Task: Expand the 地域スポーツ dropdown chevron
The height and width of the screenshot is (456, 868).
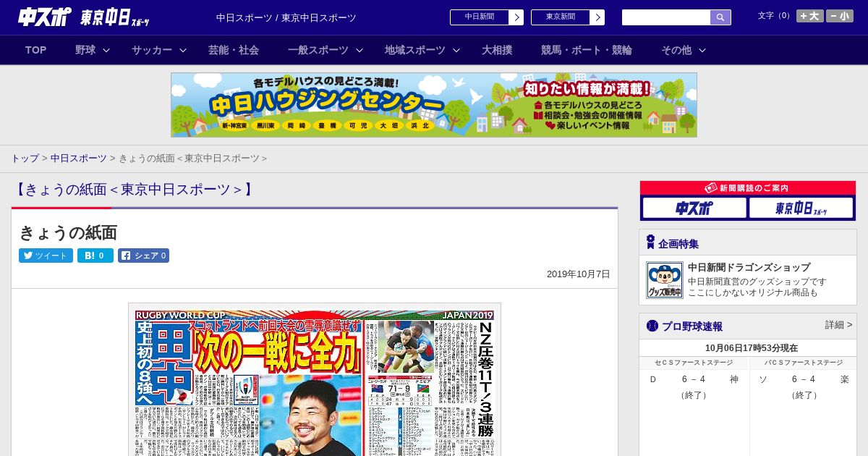Action: coord(456,50)
